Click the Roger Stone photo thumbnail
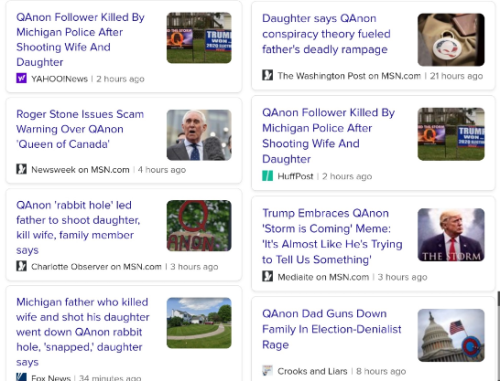 click(x=199, y=135)
